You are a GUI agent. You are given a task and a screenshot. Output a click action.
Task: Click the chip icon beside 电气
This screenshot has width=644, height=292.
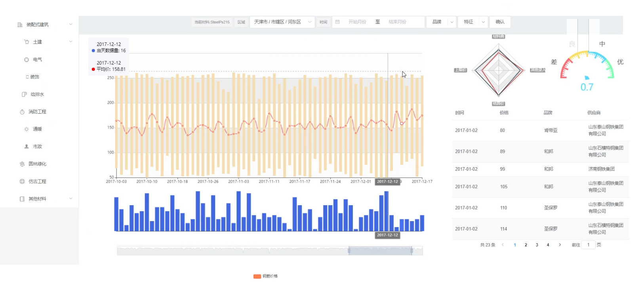tap(27, 59)
